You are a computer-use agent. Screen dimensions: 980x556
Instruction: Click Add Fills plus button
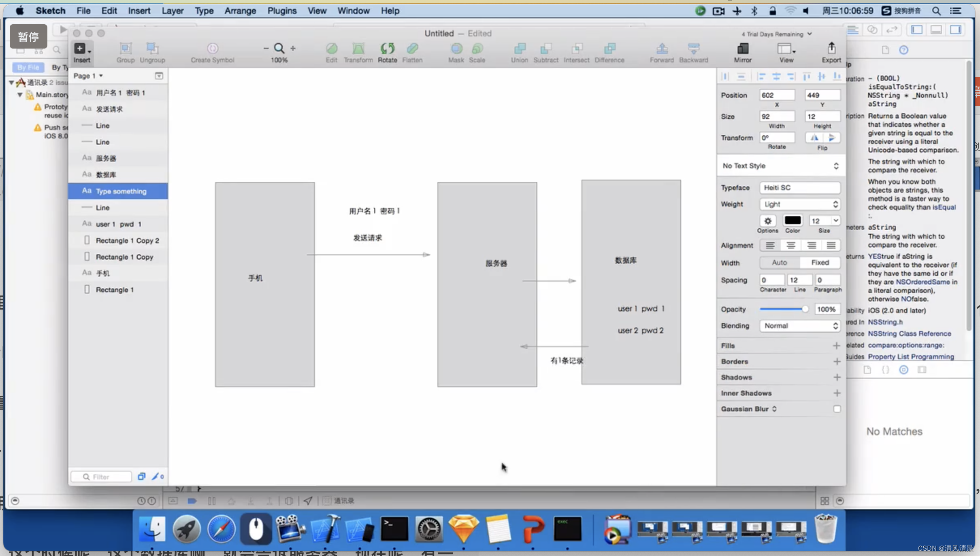pyautogui.click(x=837, y=346)
